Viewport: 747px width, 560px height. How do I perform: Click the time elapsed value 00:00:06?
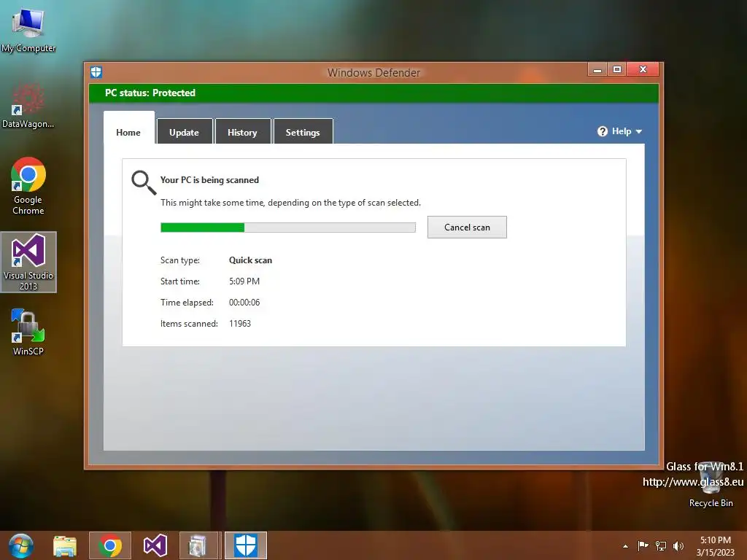[244, 303]
